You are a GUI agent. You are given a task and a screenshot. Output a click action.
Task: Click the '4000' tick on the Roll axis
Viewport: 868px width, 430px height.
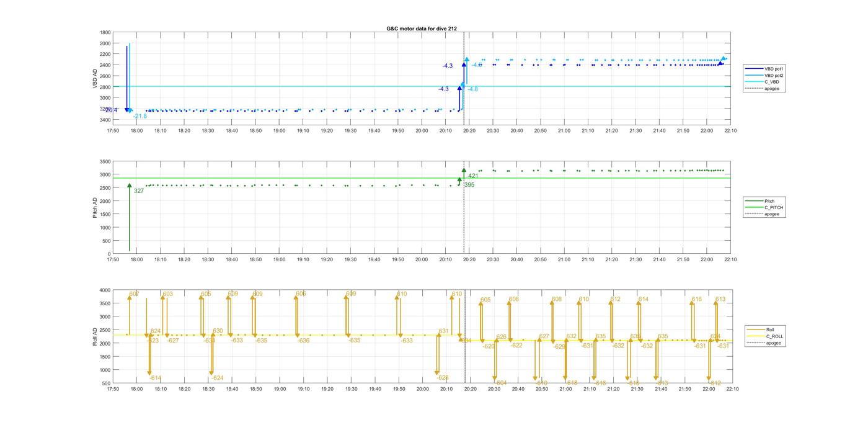pyautogui.click(x=105, y=290)
